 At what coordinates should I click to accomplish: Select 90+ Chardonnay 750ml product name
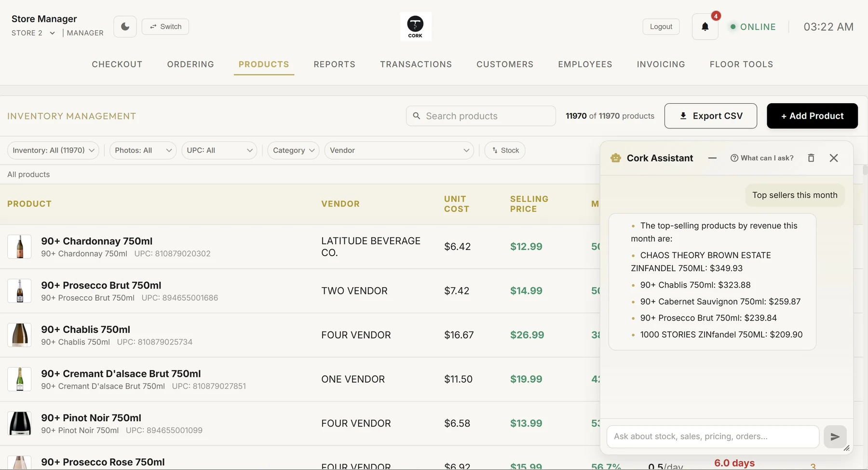[x=96, y=241]
